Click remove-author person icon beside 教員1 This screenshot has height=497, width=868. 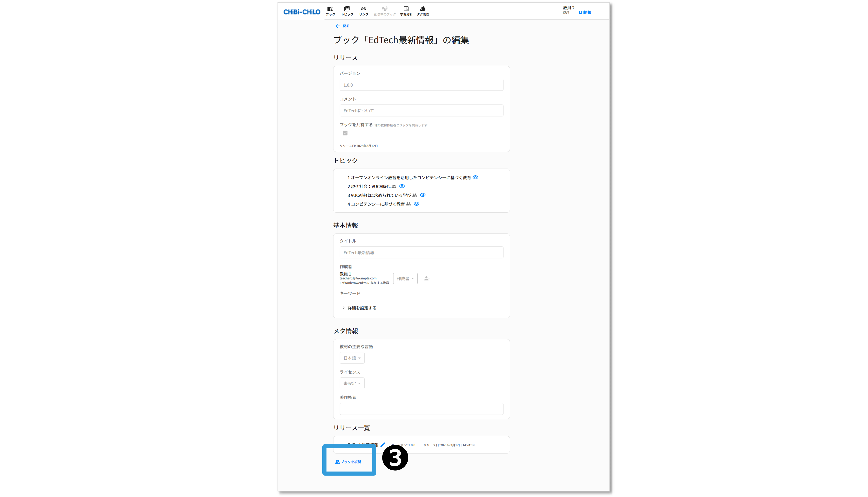(427, 278)
